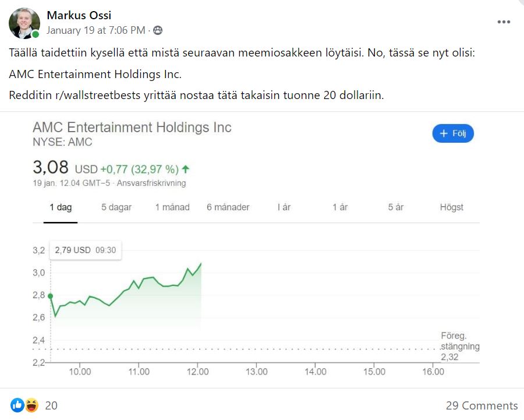The image size is (524, 420).
Task: Activate the Högst time range
Action: click(451, 207)
